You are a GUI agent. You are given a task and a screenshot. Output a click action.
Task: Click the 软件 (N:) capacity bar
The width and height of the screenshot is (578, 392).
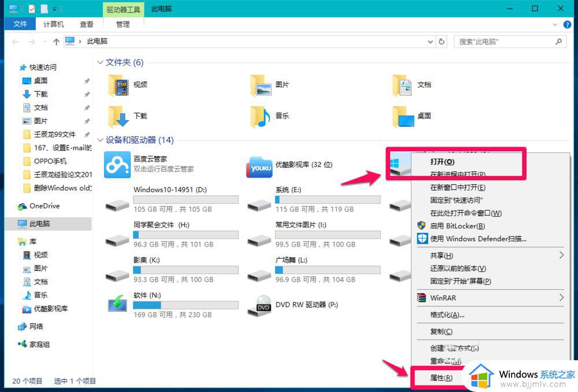(186, 305)
